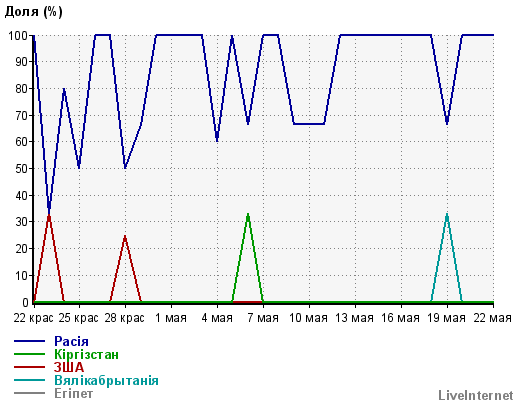
Task: Click the blue Расія legend line swatch
Action: tap(29, 341)
